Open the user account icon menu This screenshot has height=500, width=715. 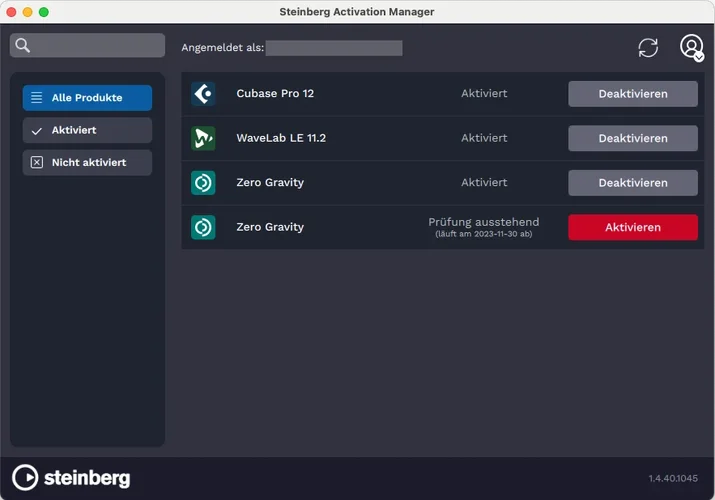(x=692, y=47)
